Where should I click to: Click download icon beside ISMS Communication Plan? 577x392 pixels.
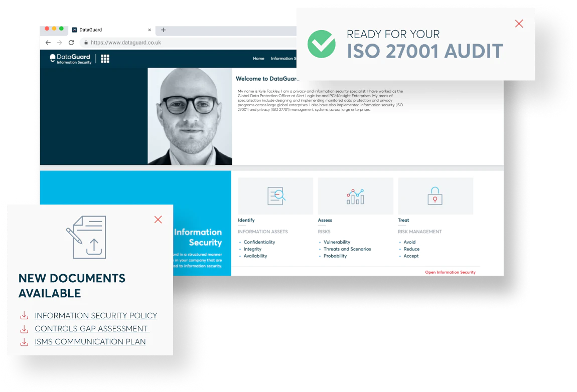pos(24,342)
